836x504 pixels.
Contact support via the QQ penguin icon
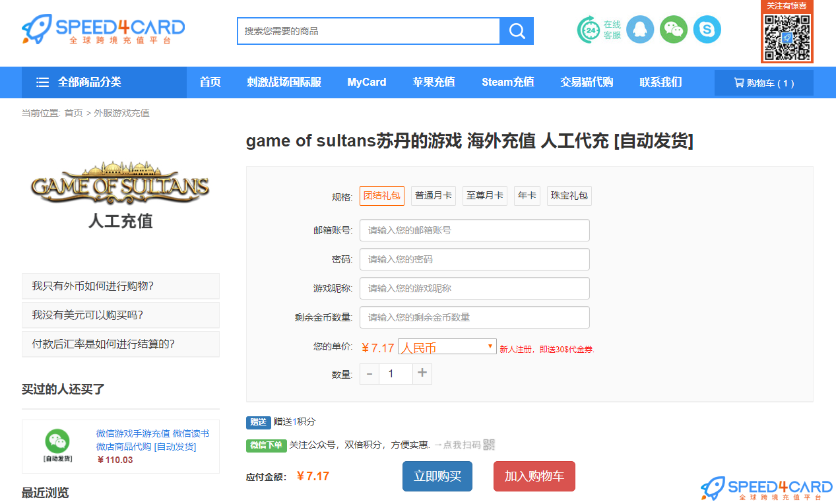640,30
